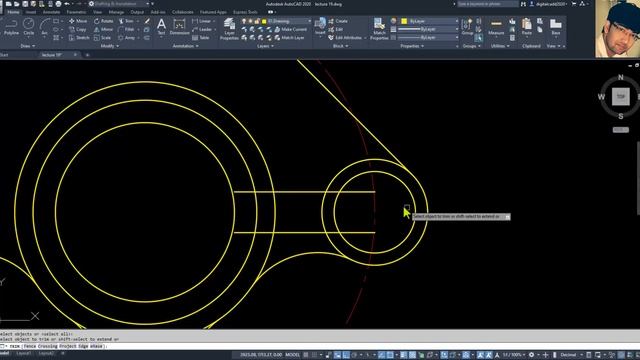640x360 pixels.
Task: Toggle the layer lock icon
Action: point(257,21)
